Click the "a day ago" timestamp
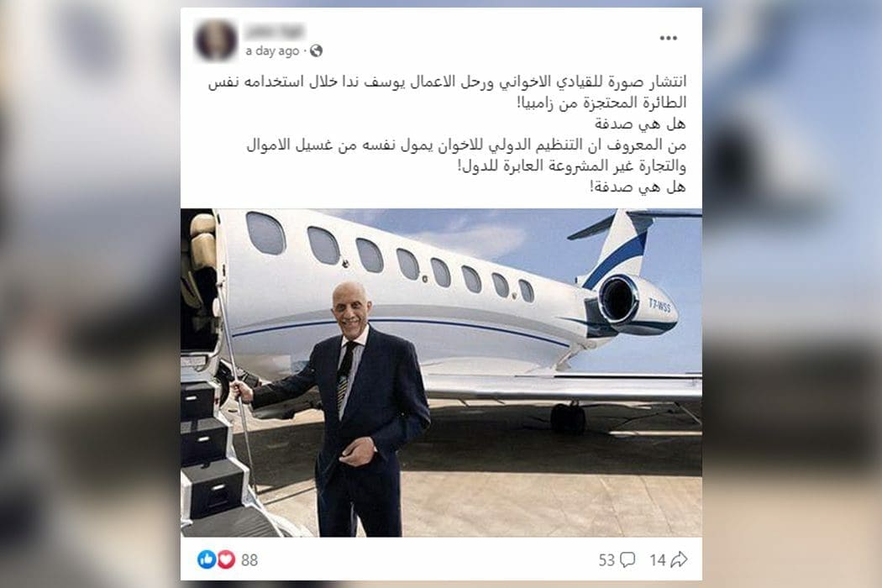The image size is (882, 588). pyautogui.click(x=272, y=51)
